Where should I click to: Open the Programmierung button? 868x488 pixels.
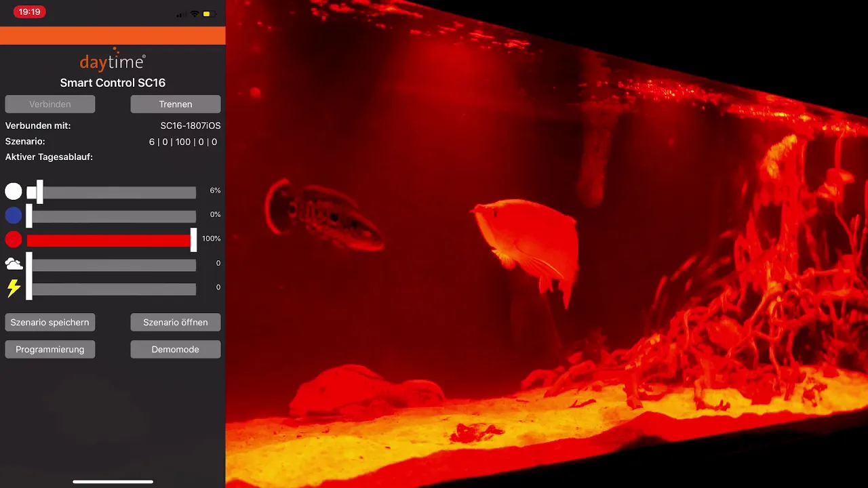coord(50,349)
